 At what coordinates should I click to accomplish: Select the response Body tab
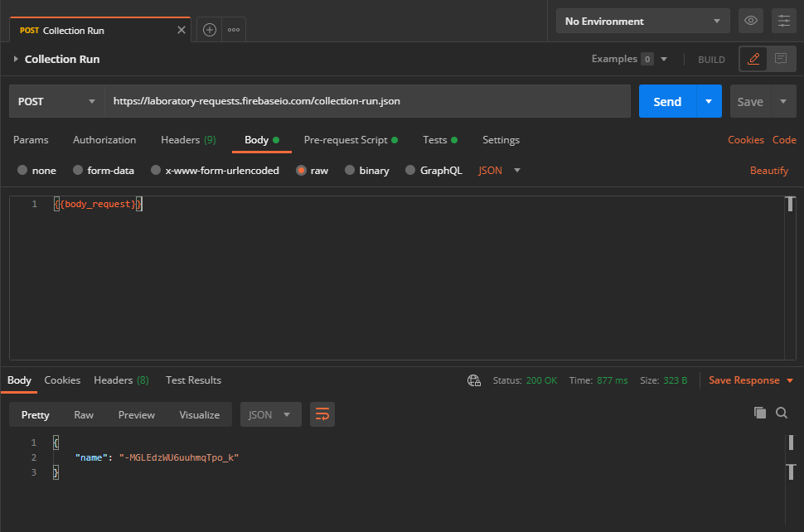click(19, 380)
